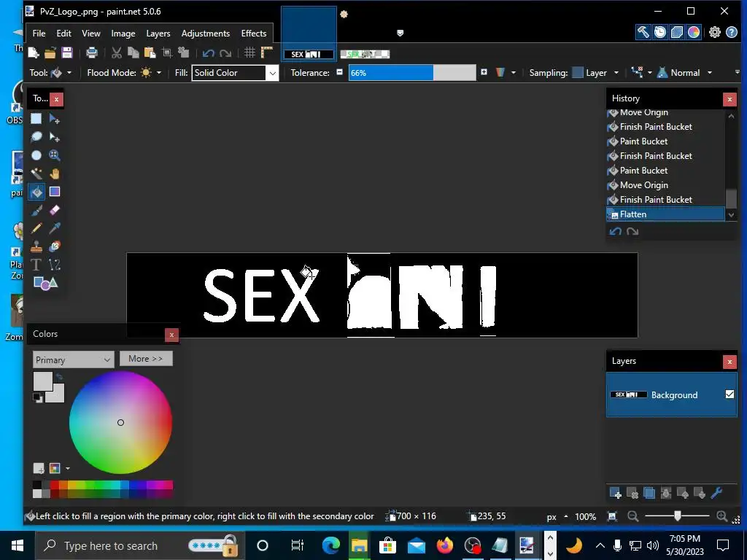The image size is (747, 560).
Task: Add a new layer button
Action: pyautogui.click(x=615, y=494)
